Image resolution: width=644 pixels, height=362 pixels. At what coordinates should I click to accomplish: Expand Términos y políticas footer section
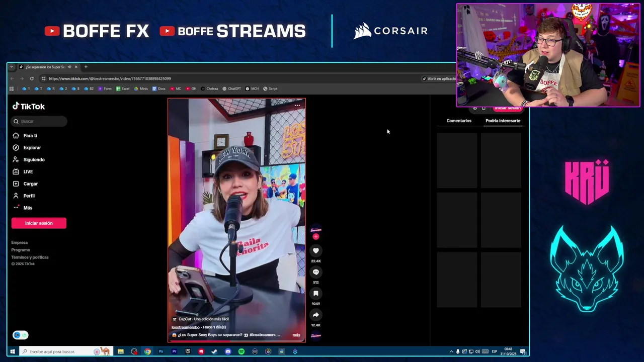tap(30, 257)
